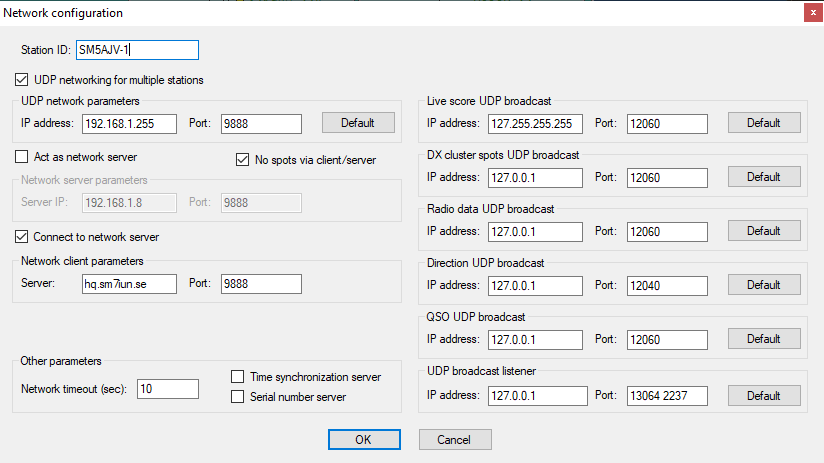Viewport: 824px width, 463px height.
Task: Edit the network client Server hostname field
Action: coord(129,284)
